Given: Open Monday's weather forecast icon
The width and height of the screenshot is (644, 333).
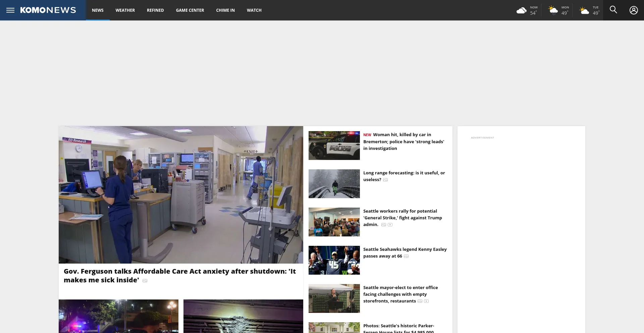Looking at the screenshot, I should pyautogui.click(x=553, y=10).
